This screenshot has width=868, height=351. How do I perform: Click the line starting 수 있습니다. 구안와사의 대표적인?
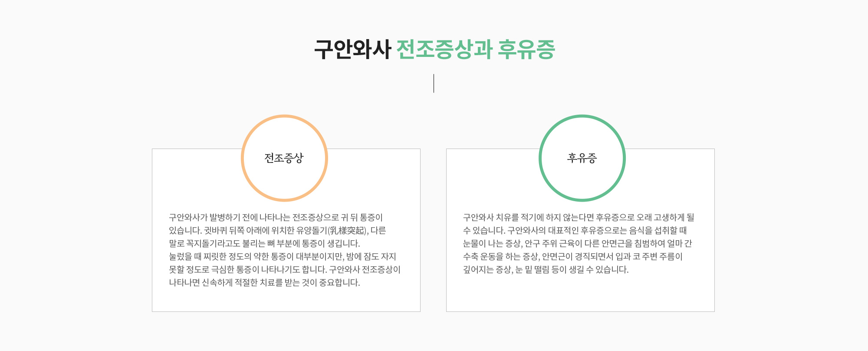[x=575, y=231]
